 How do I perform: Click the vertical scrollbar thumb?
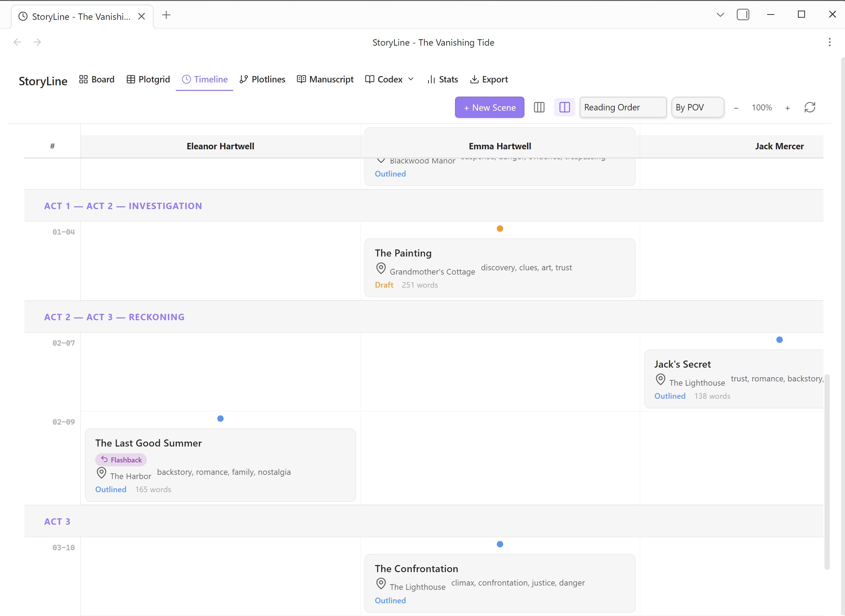(827, 472)
